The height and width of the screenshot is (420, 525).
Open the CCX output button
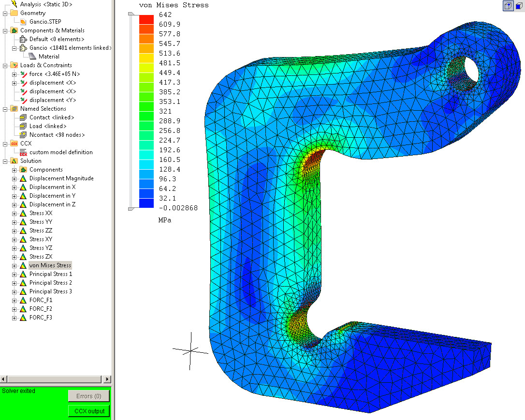[89, 411]
